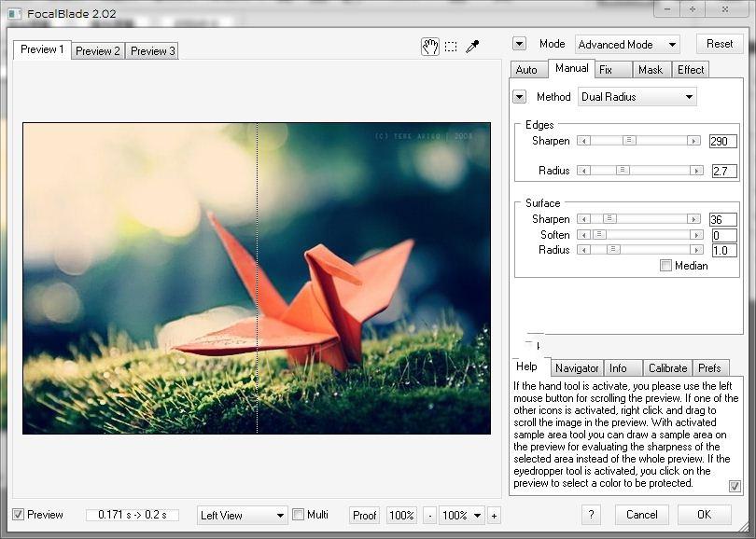Decrease Surface Radius with left arrow
This screenshot has height=539, width=756.
pos(584,250)
